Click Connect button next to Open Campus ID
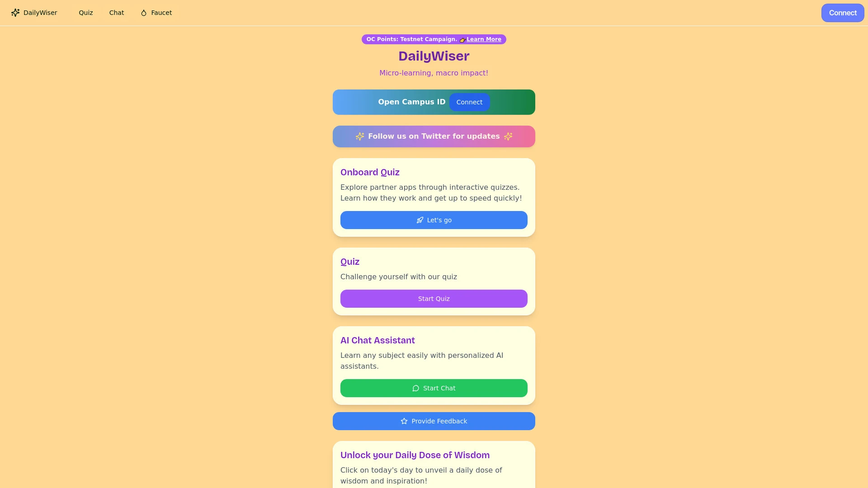This screenshot has height=488, width=868. tap(469, 102)
